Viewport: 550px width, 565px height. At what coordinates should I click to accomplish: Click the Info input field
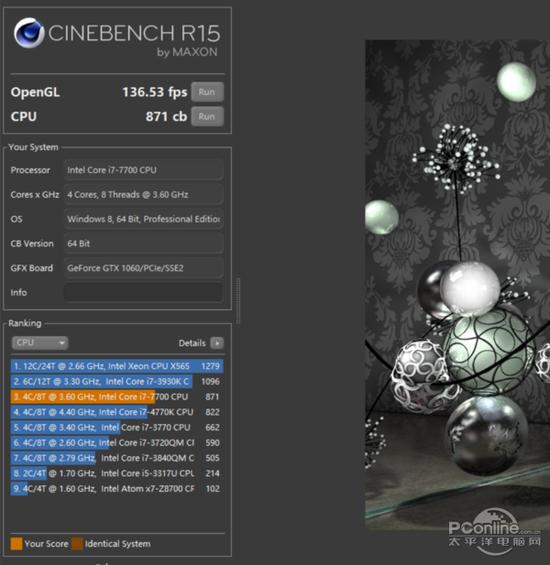(143, 292)
